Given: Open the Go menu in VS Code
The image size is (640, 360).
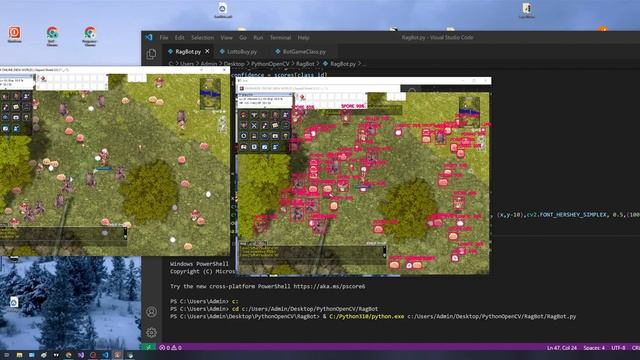Looking at the screenshot, I should 243,38.
